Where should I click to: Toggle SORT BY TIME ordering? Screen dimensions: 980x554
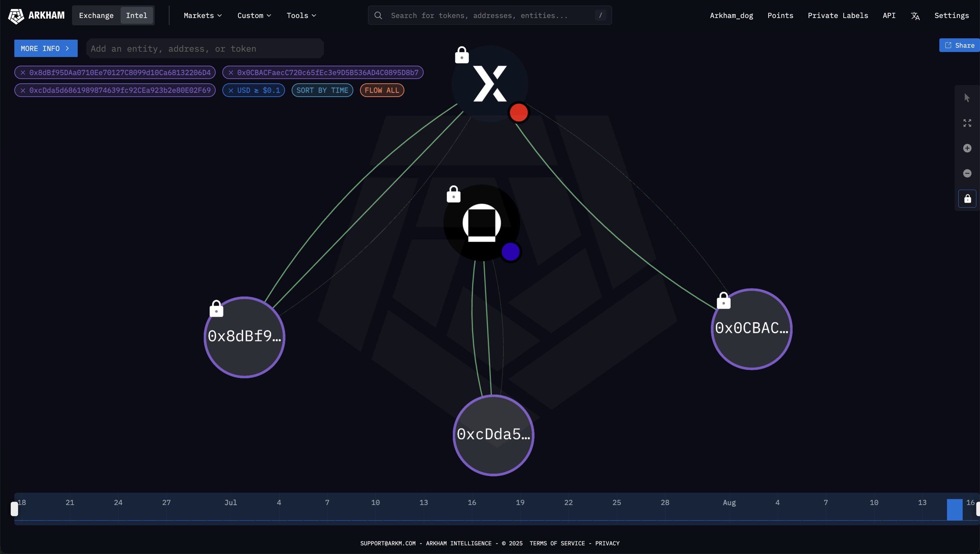tap(322, 90)
